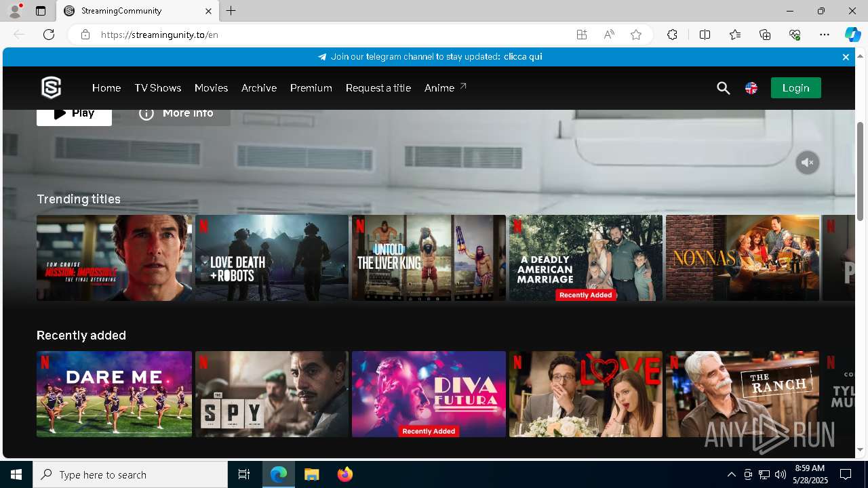868x488 pixels.
Task: Open the UK flag language selector
Action: click(x=751, y=88)
